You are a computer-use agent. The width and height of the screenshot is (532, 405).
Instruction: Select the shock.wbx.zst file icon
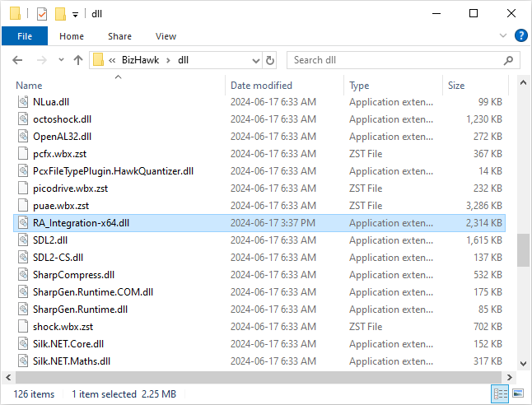(23, 327)
